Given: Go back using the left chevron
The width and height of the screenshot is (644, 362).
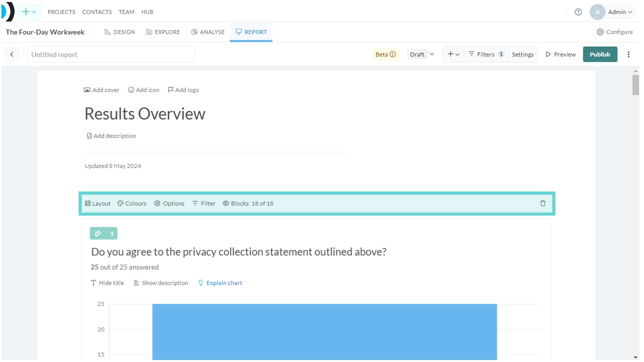Looking at the screenshot, I should click(12, 55).
